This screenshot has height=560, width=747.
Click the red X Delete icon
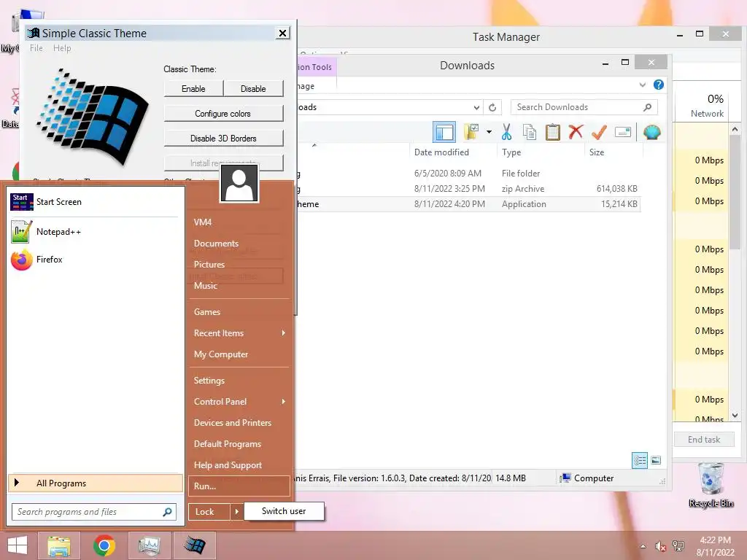click(576, 132)
